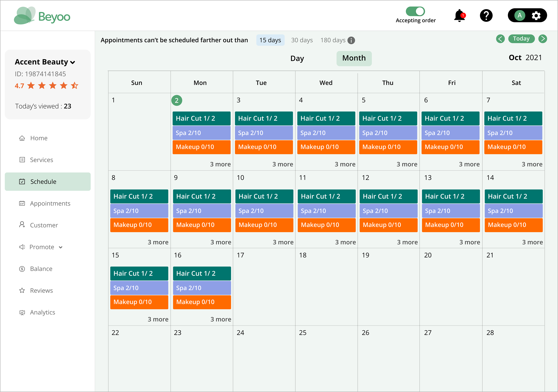Viewport: 558px width, 392px height.
Task: Open Makeup 0/10 on Oct 7
Action: click(513, 147)
